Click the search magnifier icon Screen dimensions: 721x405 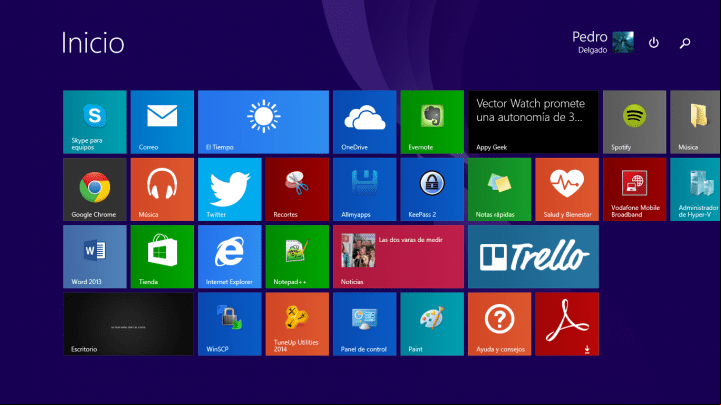click(x=685, y=43)
